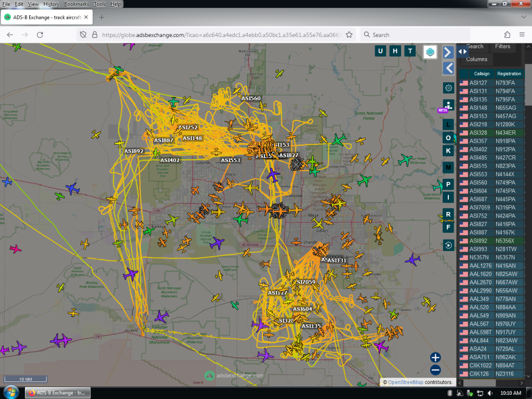Viewport: 532px width, 399px height.
Task: Select the ASI328 highlighted table row
Action: pyautogui.click(x=491, y=132)
